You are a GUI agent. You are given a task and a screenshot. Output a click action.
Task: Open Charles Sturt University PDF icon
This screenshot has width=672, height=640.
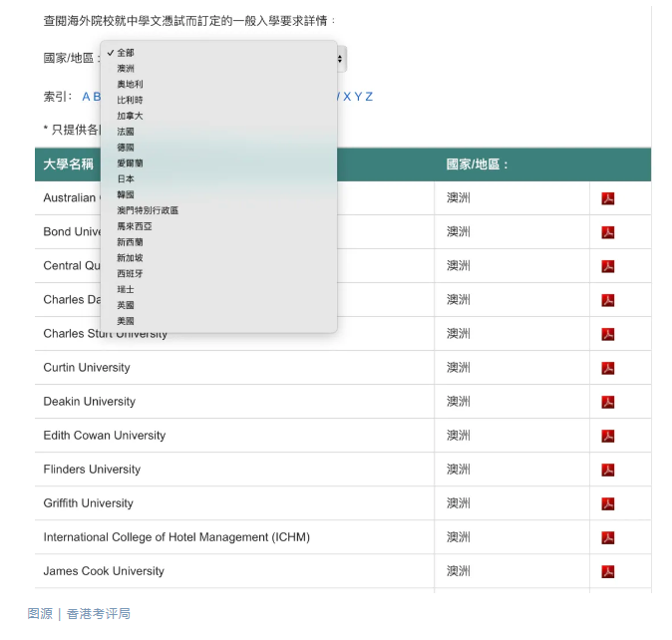tap(607, 334)
